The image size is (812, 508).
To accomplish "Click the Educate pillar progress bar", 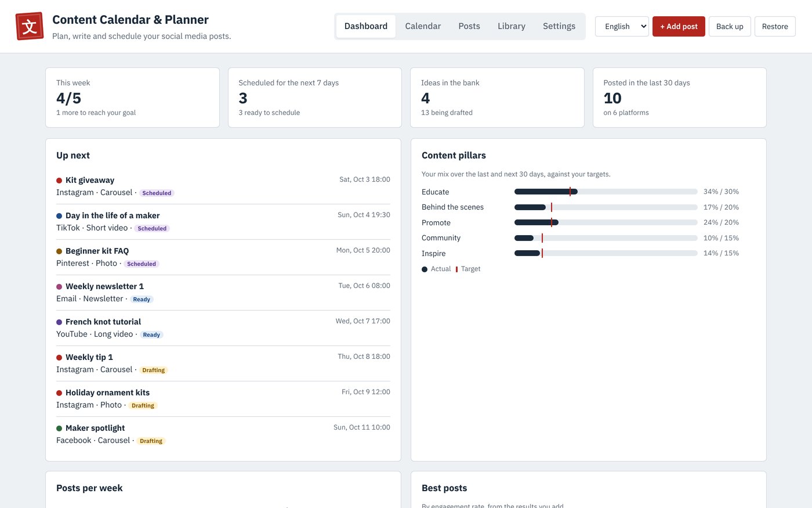I will 606,192.
